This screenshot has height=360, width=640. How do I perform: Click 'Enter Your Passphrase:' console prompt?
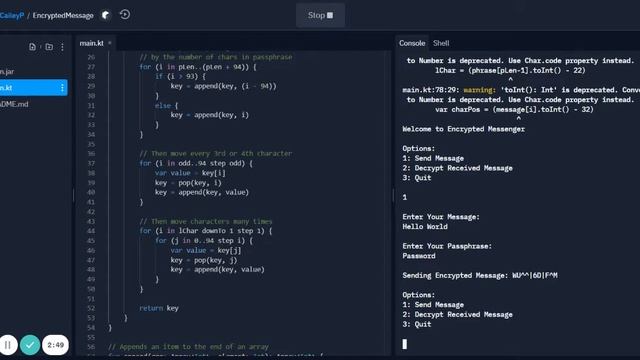pyautogui.click(x=447, y=246)
